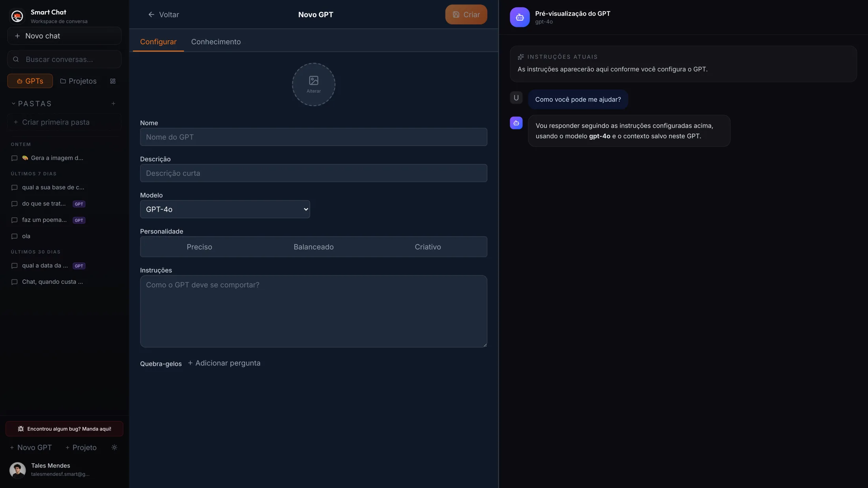This screenshot has height=488, width=868.
Task: Open Projetos via the folder icon
Action: [64, 81]
